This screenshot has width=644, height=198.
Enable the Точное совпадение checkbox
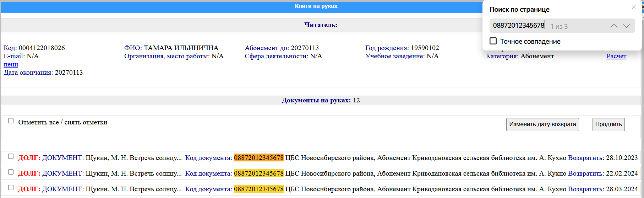[x=493, y=41]
